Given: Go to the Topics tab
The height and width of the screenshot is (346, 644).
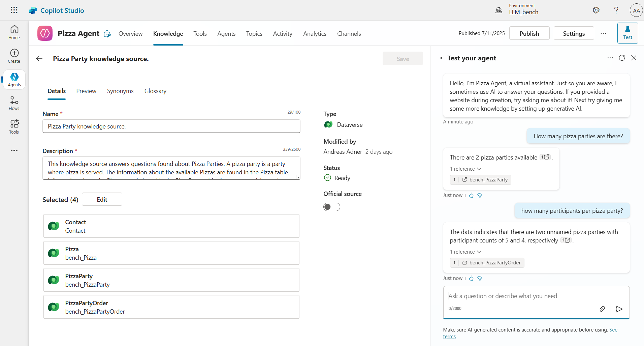Looking at the screenshot, I should pos(254,33).
